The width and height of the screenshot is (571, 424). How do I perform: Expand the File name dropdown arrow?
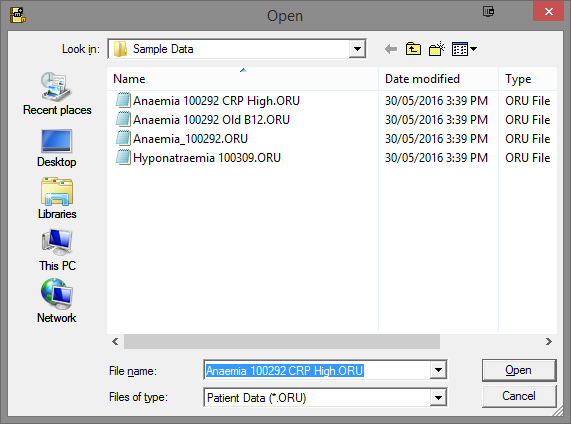coord(438,370)
